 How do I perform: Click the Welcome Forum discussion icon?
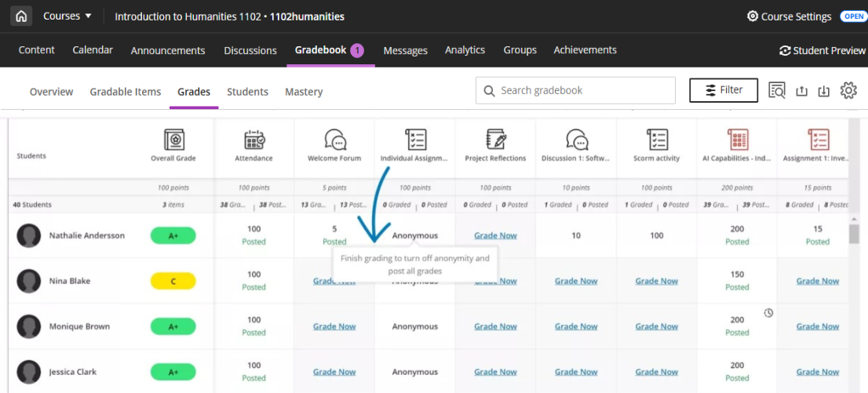point(335,140)
